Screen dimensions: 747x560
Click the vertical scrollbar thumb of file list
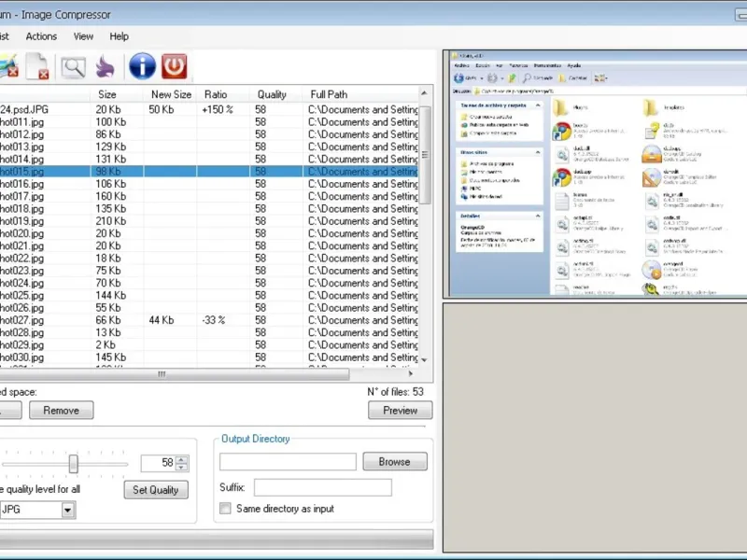(x=425, y=155)
